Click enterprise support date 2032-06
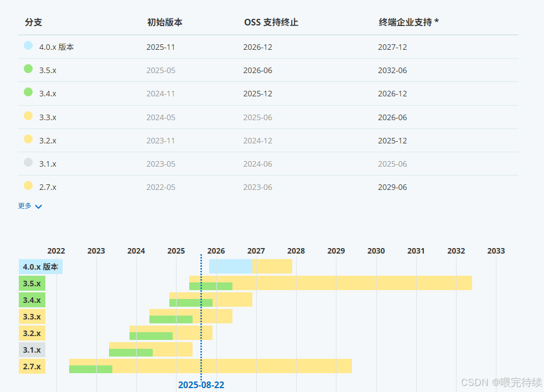The width and height of the screenshot is (544, 392). pos(392,70)
